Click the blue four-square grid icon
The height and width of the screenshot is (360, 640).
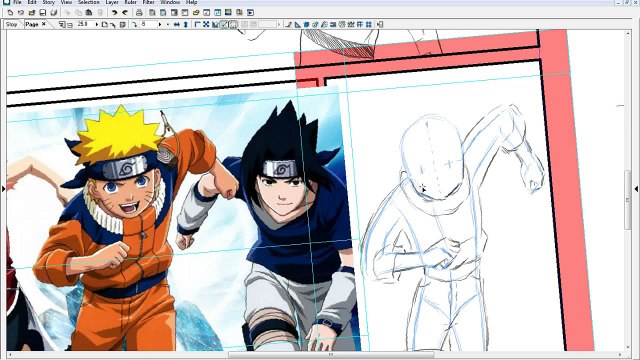coord(369,24)
